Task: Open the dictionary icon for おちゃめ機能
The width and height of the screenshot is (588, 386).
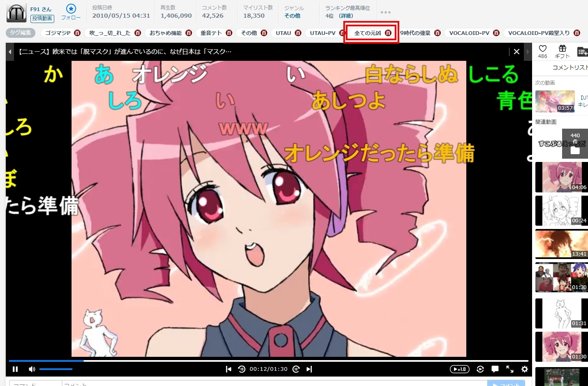Action: [189, 33]
